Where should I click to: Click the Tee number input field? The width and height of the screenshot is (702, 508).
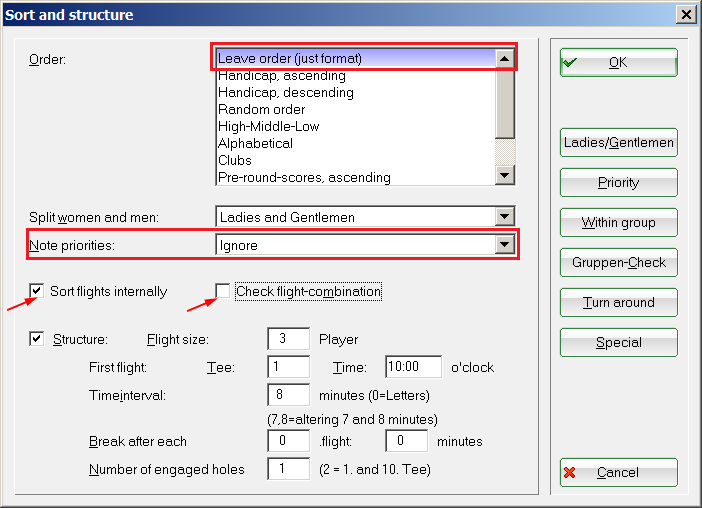[x=288, y=367]
